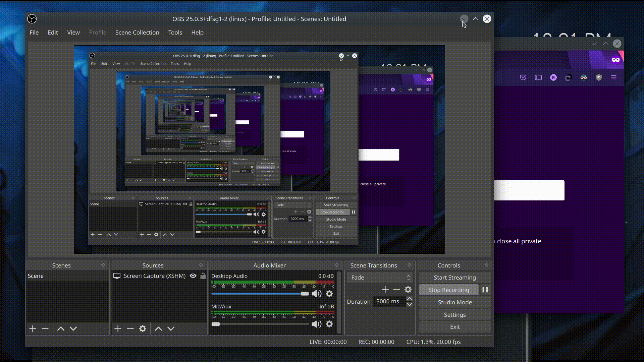This screenshot has width=644, height=362.
Task: Open sidebar icon in Firefox toolbar
Action: coord(538,77)
